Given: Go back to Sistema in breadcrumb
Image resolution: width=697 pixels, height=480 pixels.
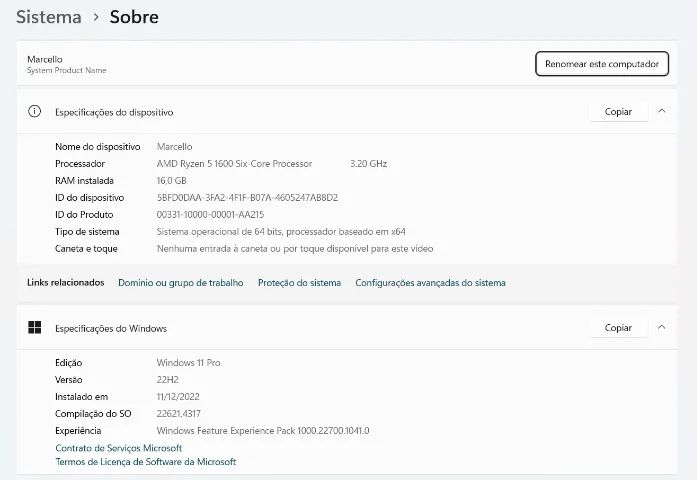Looking at the screenshot, I should (49, 17).
